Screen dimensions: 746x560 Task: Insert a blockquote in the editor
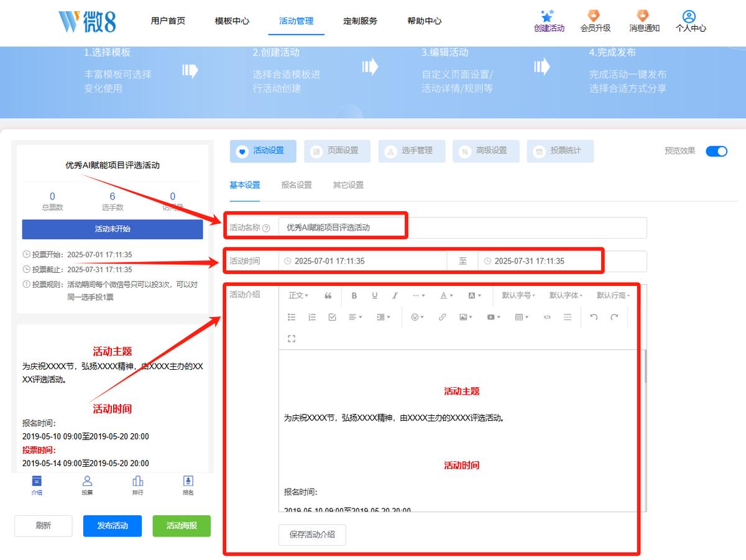pos(328,296)
